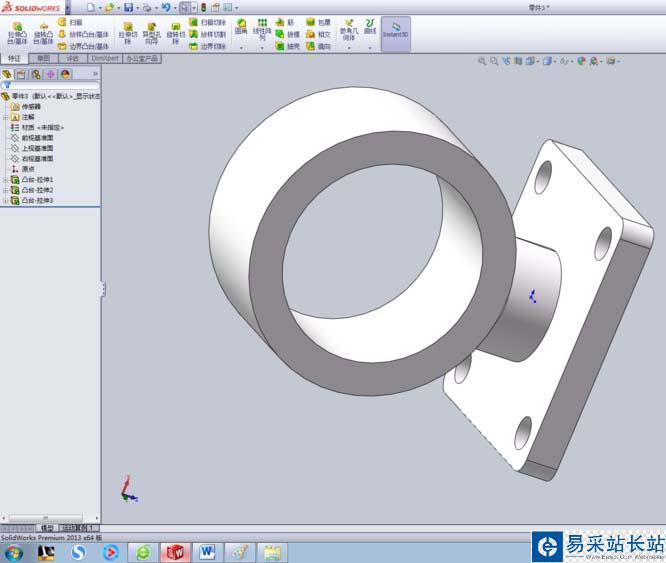This screenshot has width=666, height=563.
Task: Click the Zoom to Area view icon
Action: 494,61
